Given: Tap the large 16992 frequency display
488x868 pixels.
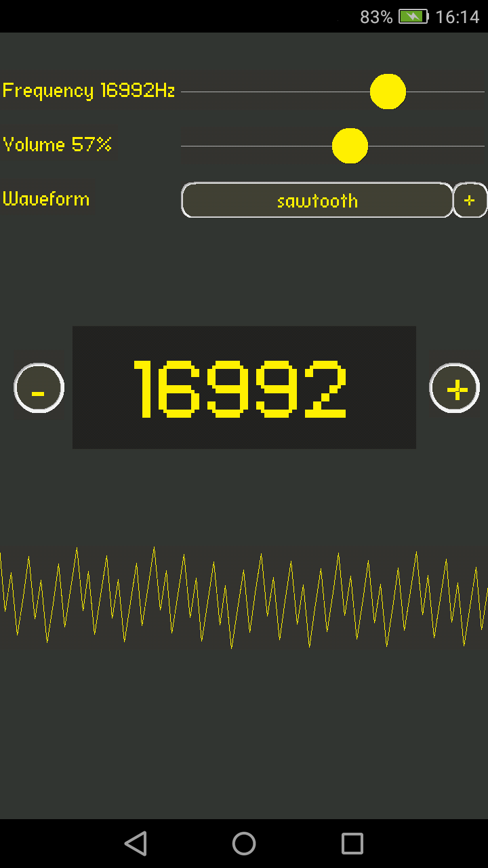Looking at the screenshot, I should tap(244, 387).
